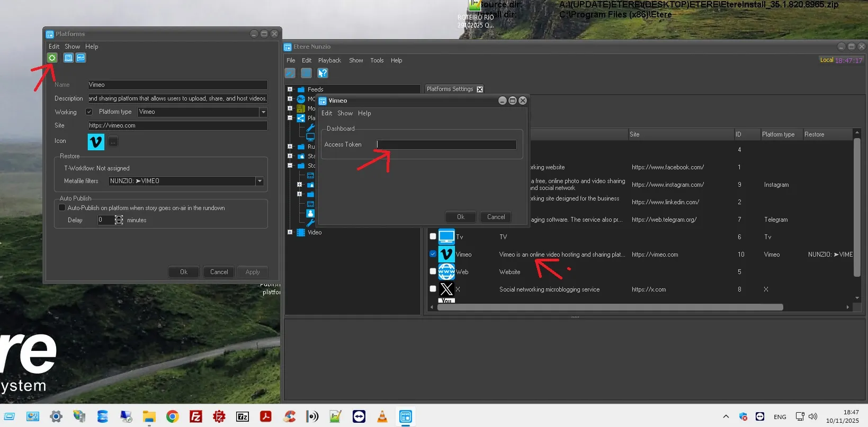Click the Access Token input field
868x427 pixels.
pyautogui.click(x=446, y=144)
